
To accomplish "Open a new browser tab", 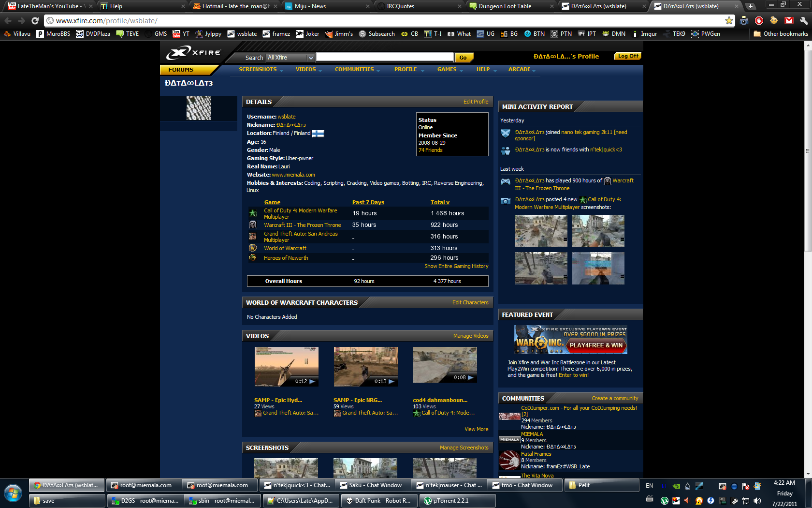I will pos(750,6).
